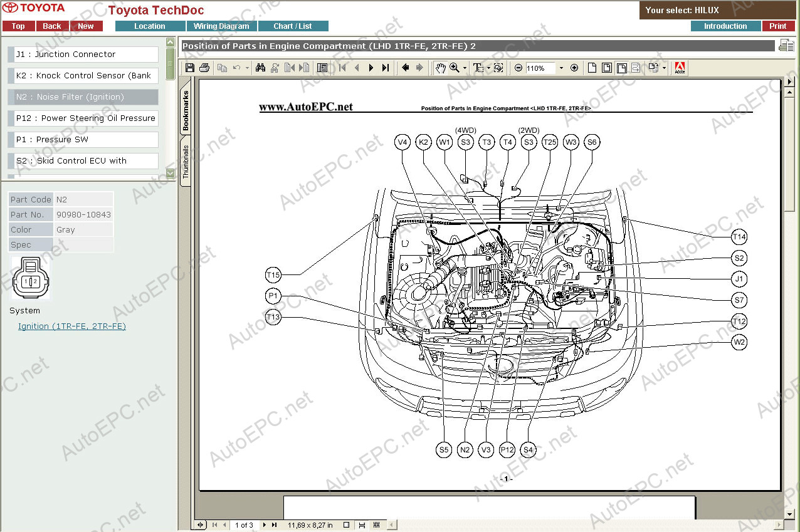
Task: Toggle the navigation pane button in the status bar
Action: (201, 525)
